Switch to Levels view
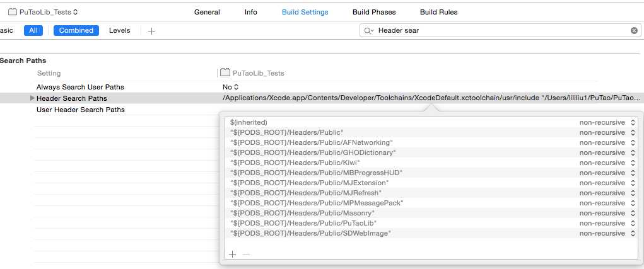 coord(119,30)
